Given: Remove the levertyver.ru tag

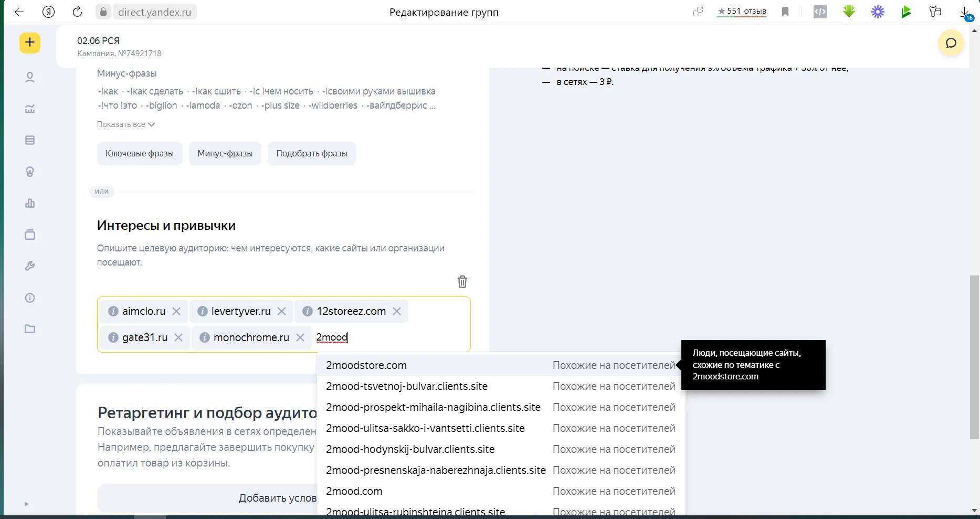Looking at the screenshot, I should [281, 311].
